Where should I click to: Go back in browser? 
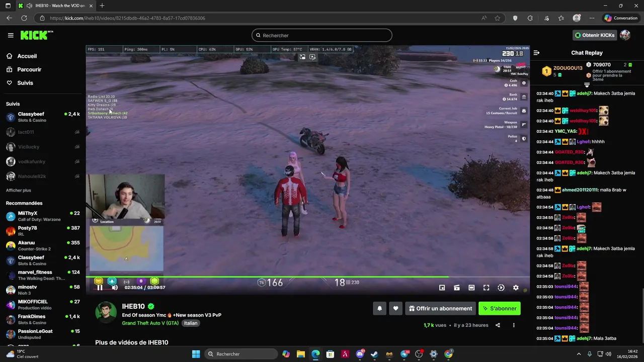(9, 18)
